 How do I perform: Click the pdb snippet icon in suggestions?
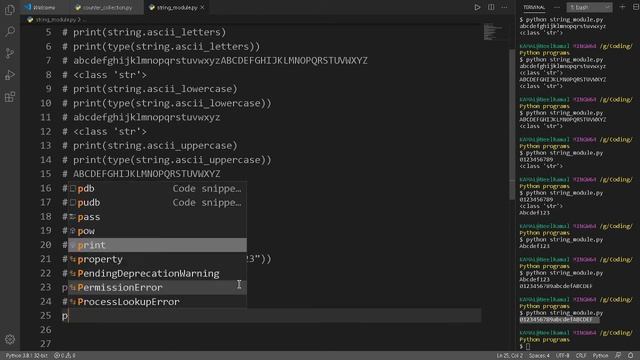[73, 188]
